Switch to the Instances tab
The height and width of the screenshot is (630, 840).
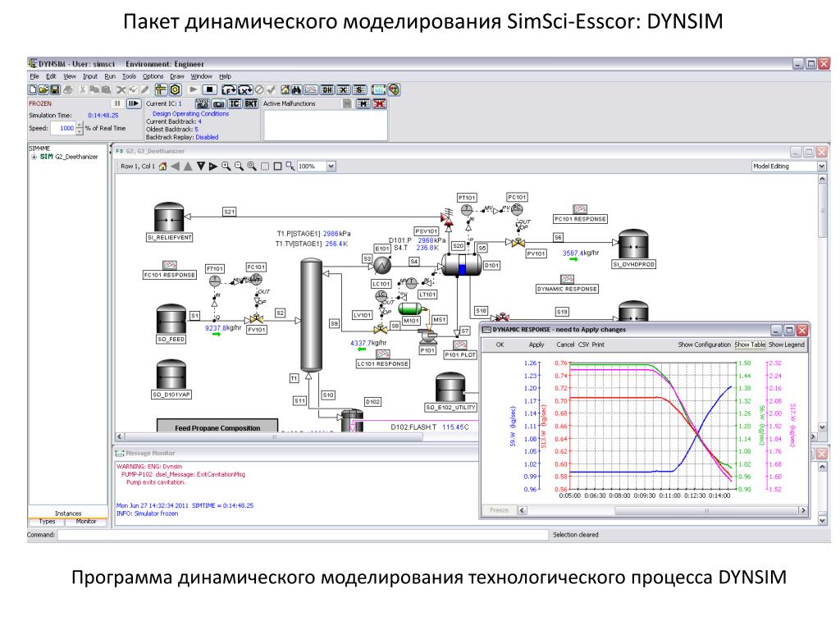pos(68,514)
